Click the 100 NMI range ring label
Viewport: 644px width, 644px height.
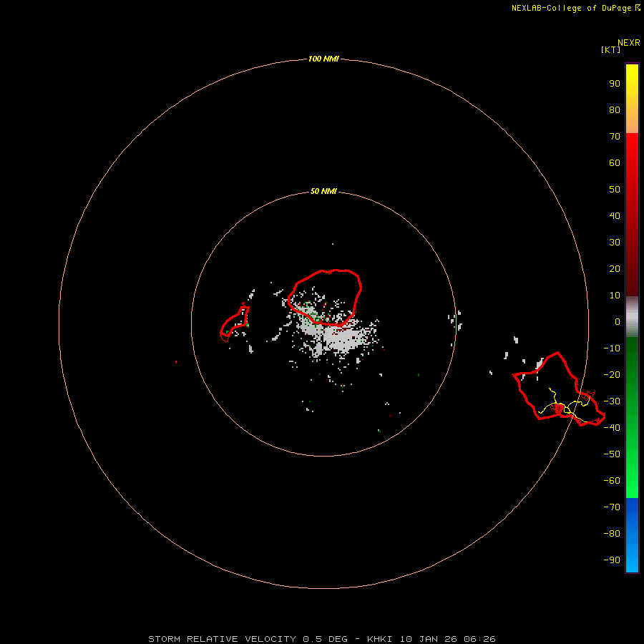pyautogui.click(x=323, y=59)
